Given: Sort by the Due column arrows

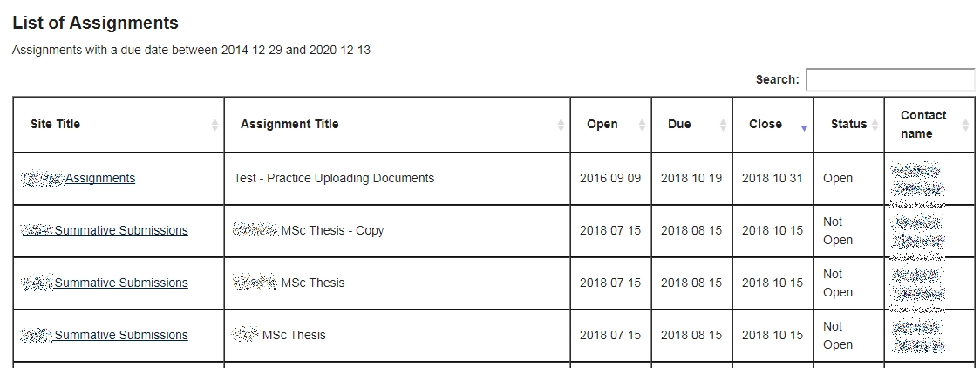Looking at the screenshot, I should (723, 125).
